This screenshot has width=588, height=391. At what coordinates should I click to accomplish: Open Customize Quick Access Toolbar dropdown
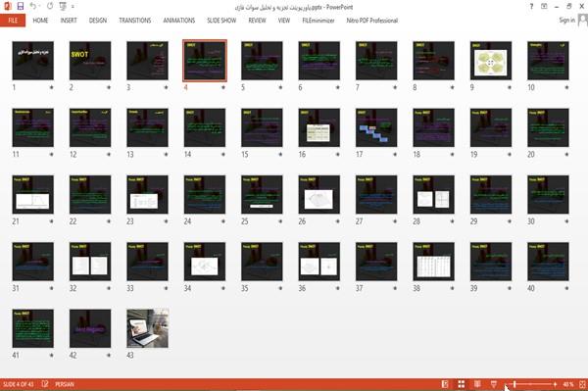[x=73, y=7]
